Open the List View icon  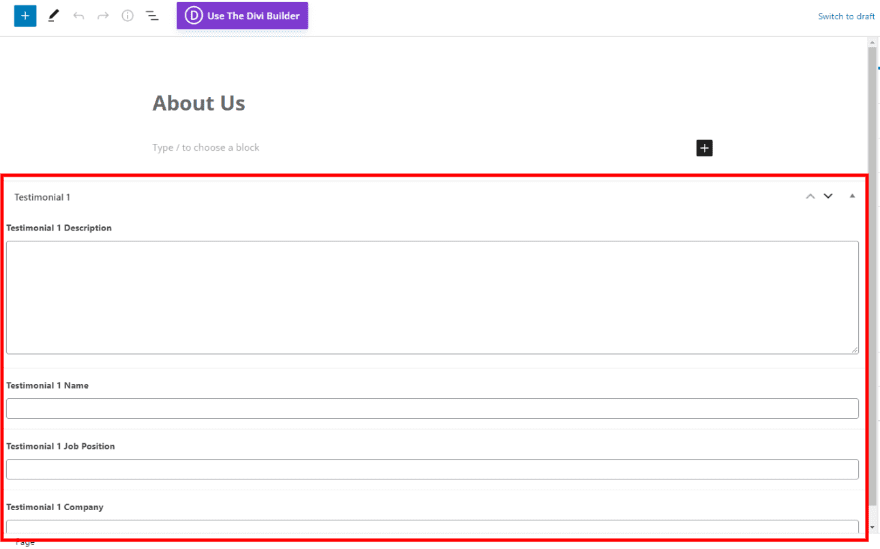coord(152,16)
